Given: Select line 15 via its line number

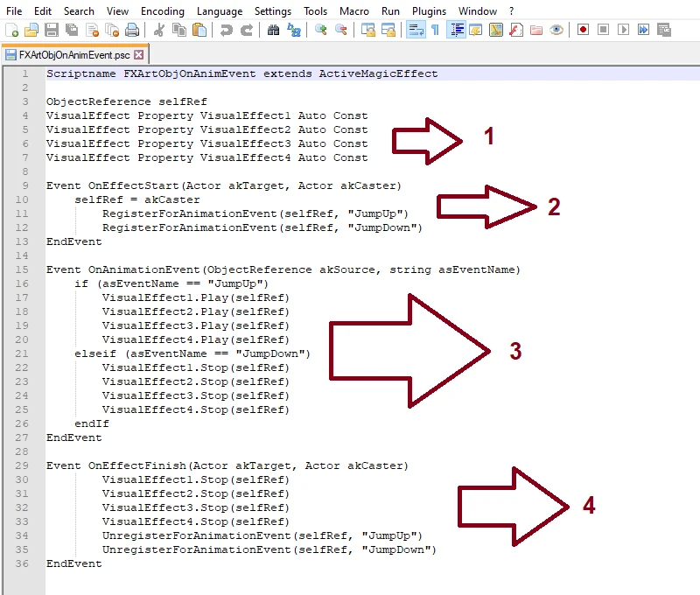Looking at the screenshot, I should pos(22,269).
